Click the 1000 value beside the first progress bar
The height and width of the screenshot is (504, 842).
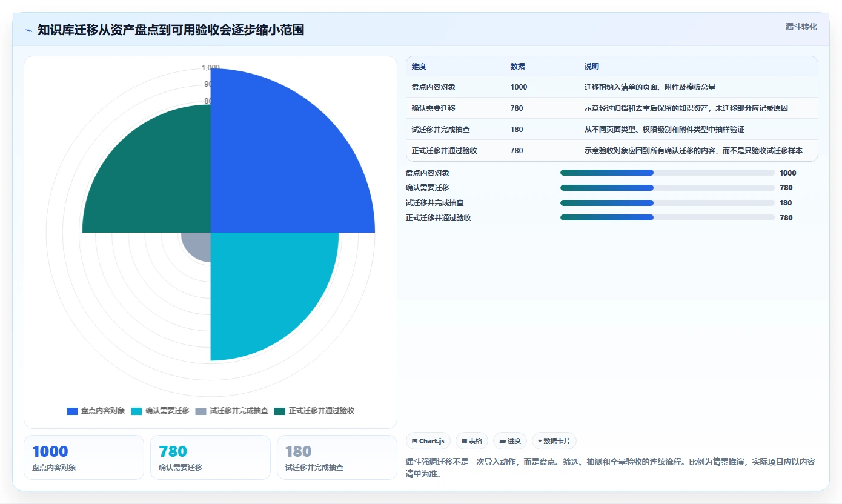click(x=787, y=173)
